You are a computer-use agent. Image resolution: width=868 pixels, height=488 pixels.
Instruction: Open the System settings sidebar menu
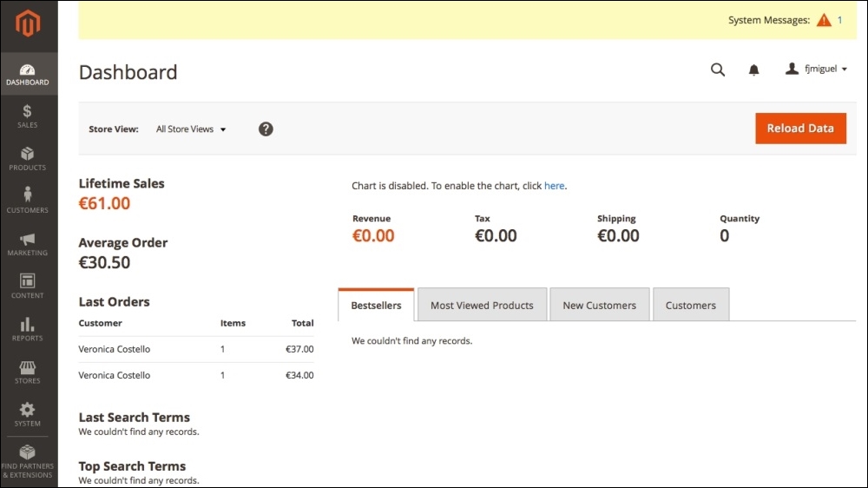[28, 414]
